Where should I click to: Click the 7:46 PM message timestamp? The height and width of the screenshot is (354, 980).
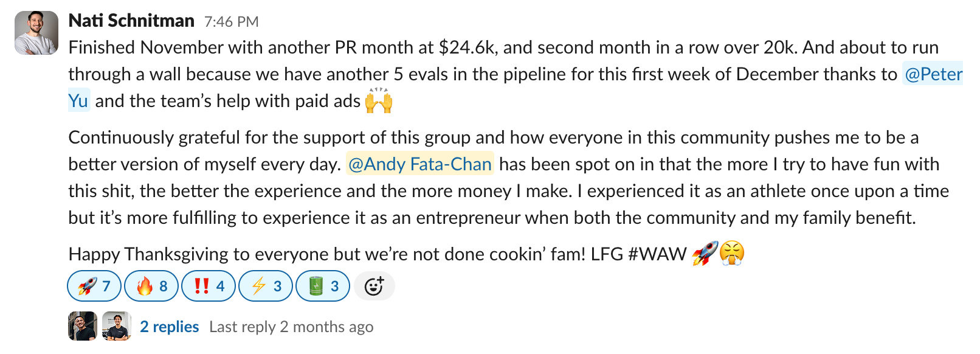231,22
